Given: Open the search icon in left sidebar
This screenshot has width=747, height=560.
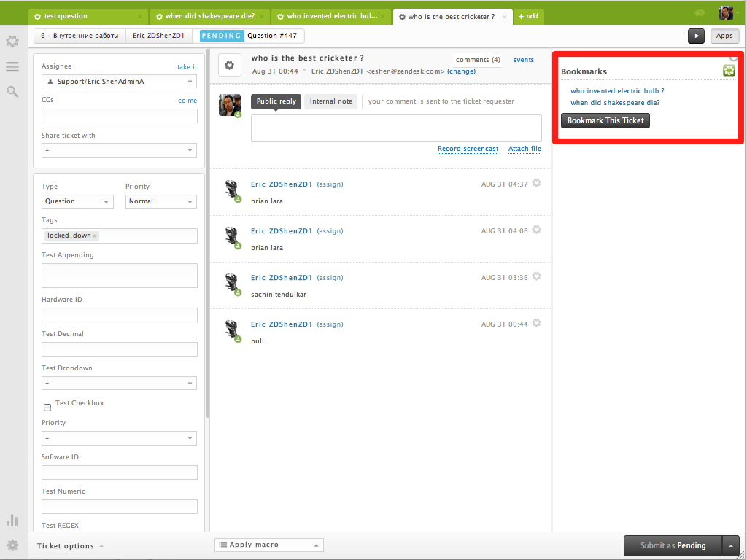Looking at the screenshot, I should coord(12,91).
